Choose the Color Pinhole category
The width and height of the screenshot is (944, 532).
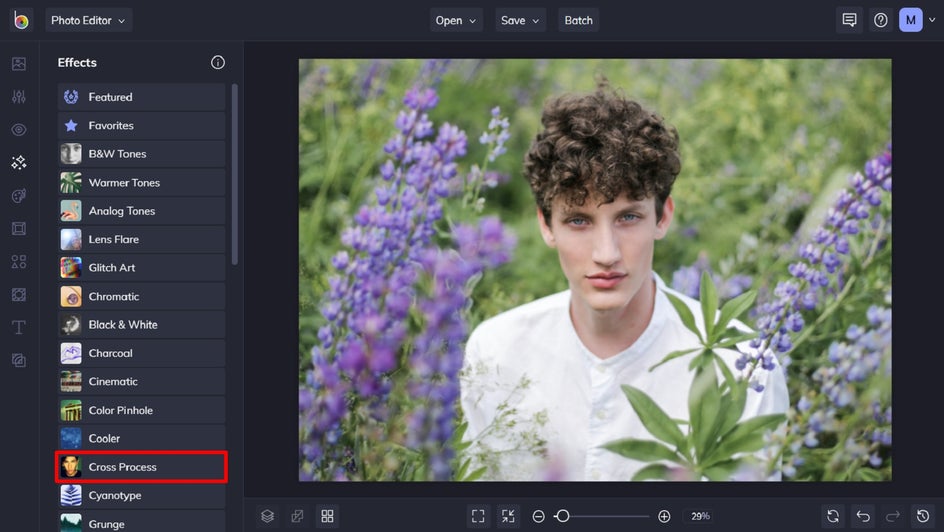point(141,410)
